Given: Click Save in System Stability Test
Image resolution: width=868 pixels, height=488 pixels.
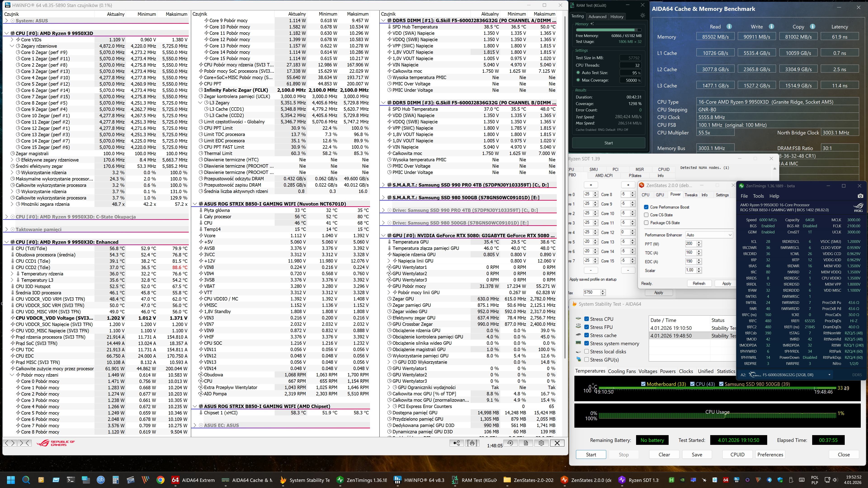Looking at the screenshot, I should (x=697, y=455).
